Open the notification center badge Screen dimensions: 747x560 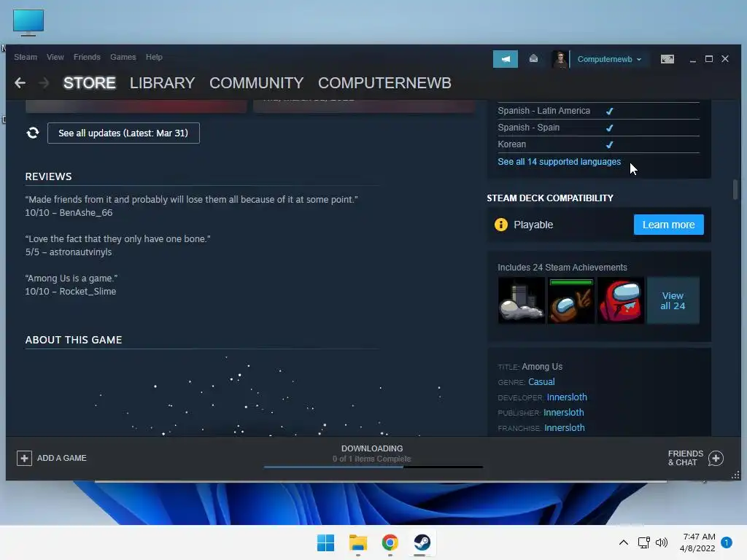click(x=727, y=542)
